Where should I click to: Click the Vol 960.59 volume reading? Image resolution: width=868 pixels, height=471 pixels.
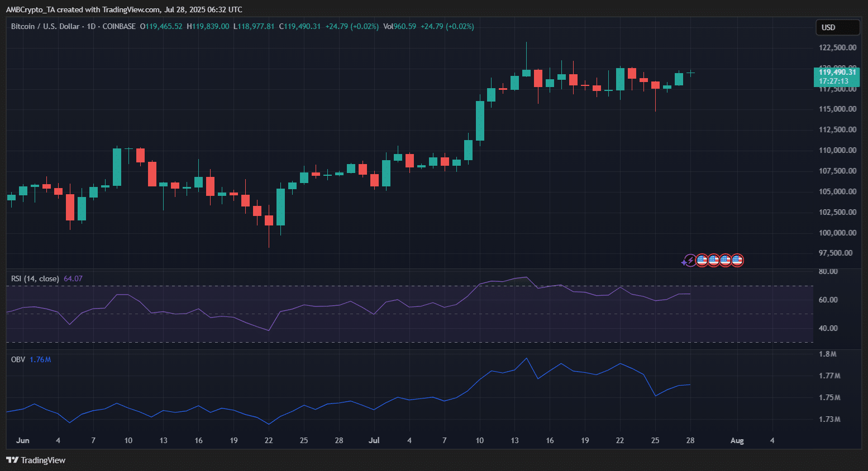[399, 26]
